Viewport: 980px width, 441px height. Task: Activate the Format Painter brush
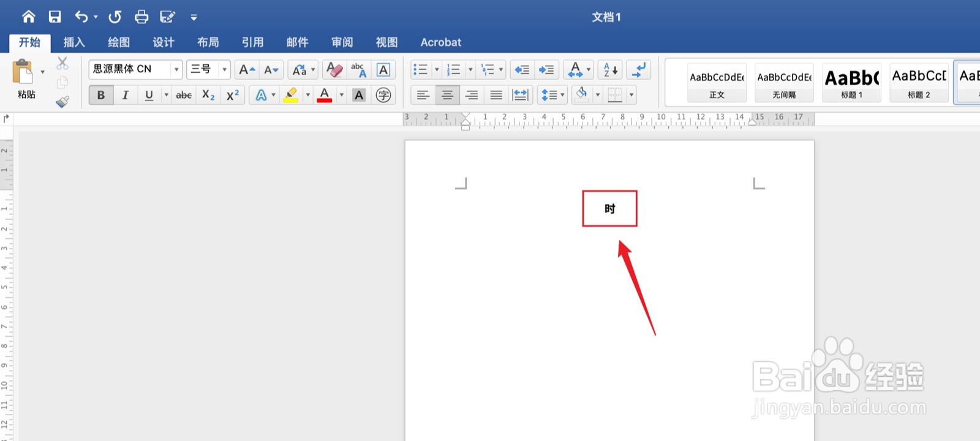click(x=62, y=101)
